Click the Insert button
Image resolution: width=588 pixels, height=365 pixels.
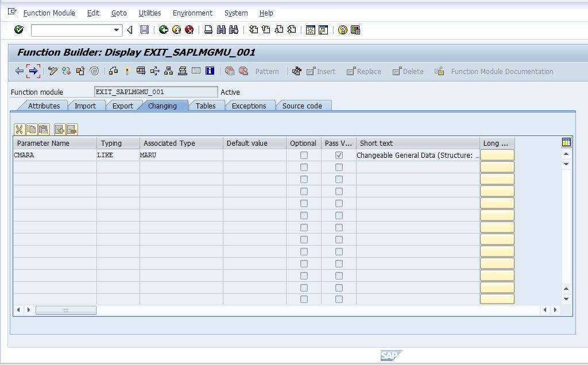click(x=321, y=71)
